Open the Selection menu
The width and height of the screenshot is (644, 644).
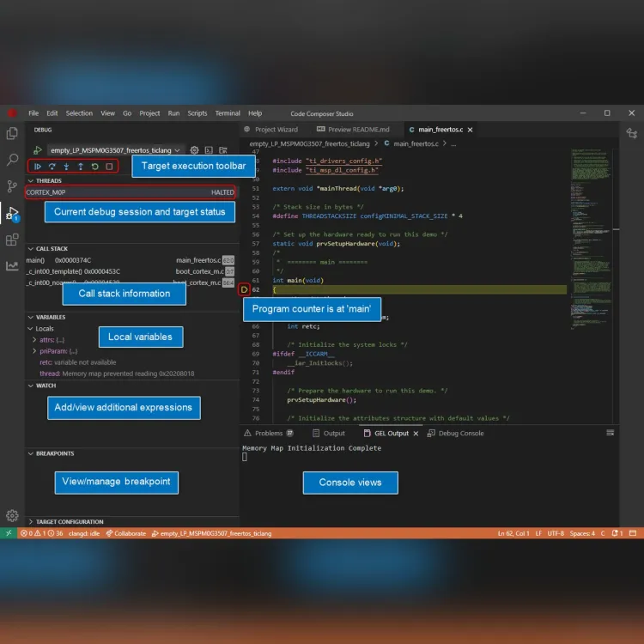coord(79,113)
